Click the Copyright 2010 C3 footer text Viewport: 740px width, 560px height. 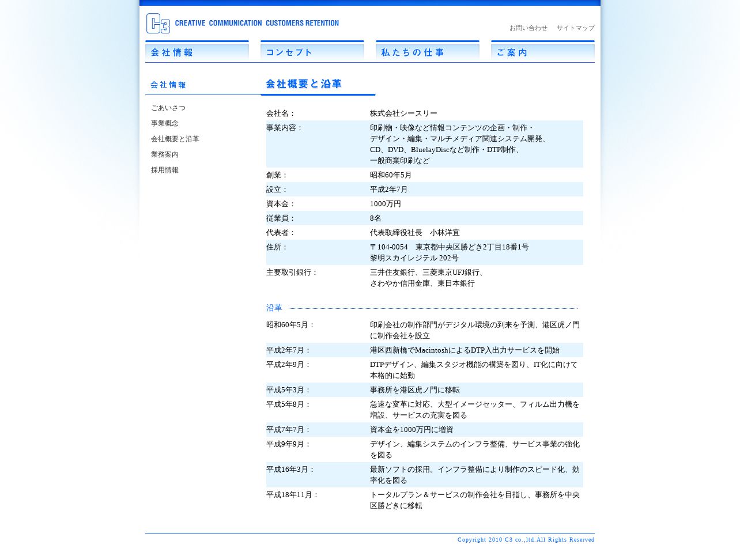526,540
